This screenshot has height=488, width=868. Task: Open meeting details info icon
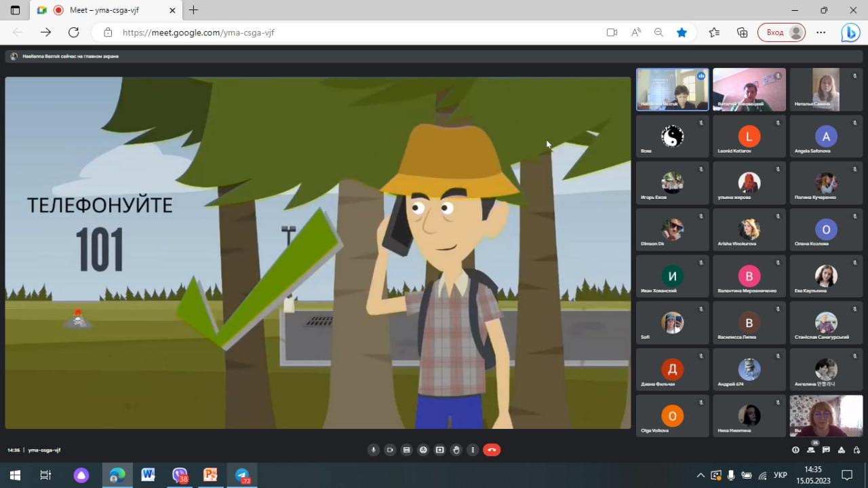[795, 450]
